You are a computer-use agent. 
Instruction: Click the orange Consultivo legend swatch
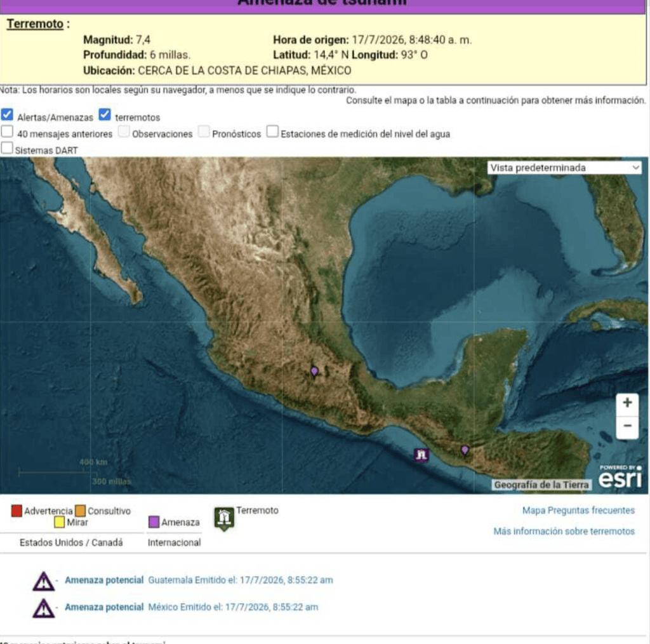pyautogui.click(x=81, y=511)
